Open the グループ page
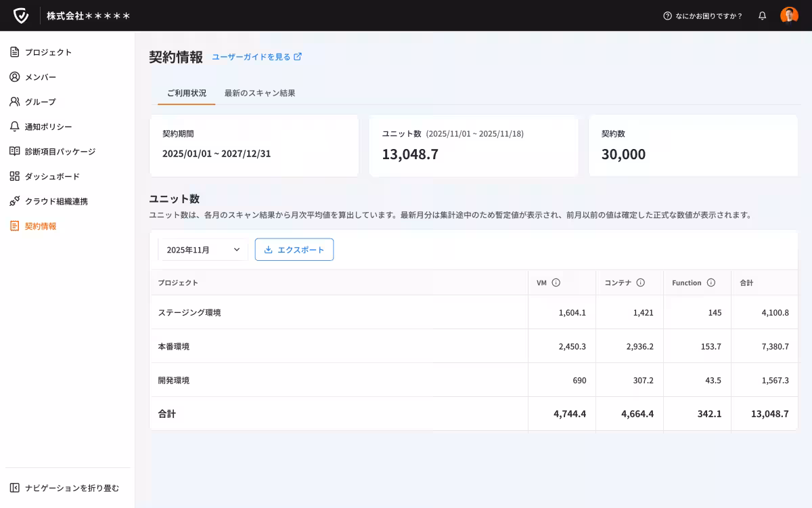Screen dimensions: 812x508 tap(39, 102)
